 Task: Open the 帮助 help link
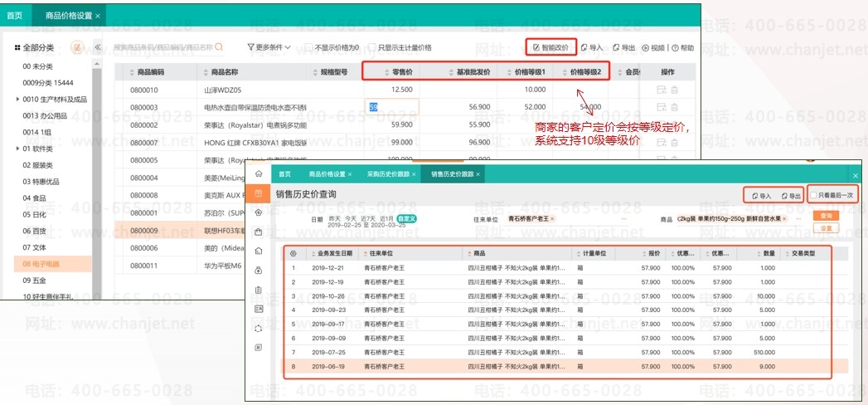682,47
